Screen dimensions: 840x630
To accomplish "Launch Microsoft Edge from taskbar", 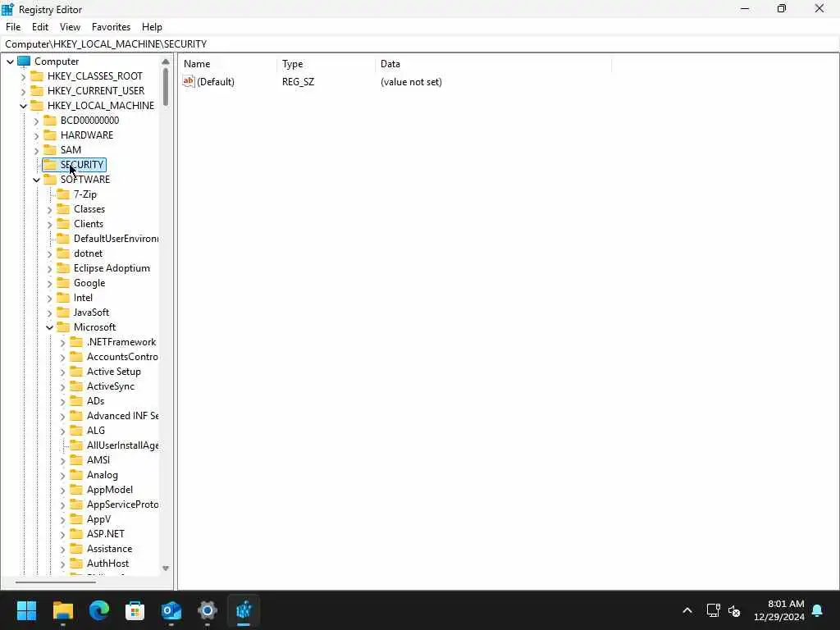I will tap(99, 610).
